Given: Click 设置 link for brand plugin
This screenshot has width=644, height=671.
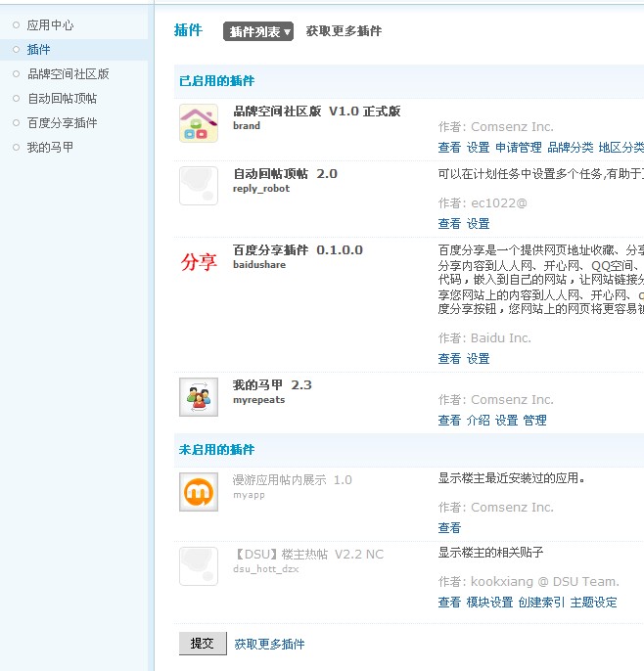Looking at the screenshot, I should click(x=478, y=148).
